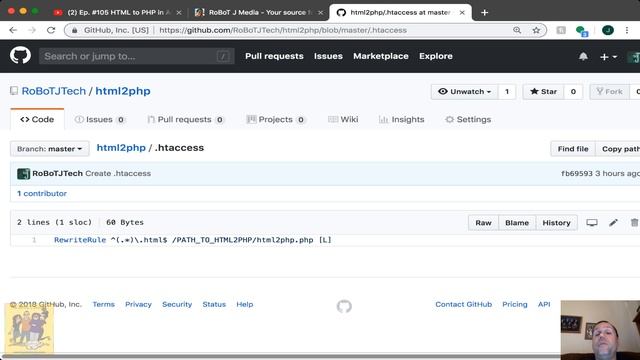Click html2php in the file breadcrumb
Viewport: 640px width, 360px height.
coord(121,148)
